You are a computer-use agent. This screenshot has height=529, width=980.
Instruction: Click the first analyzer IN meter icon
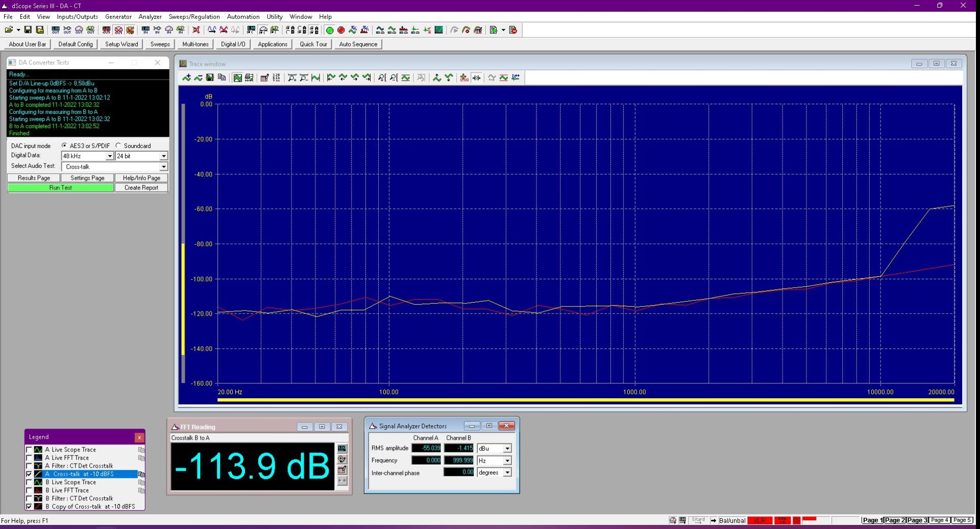(x=145, y=30)
